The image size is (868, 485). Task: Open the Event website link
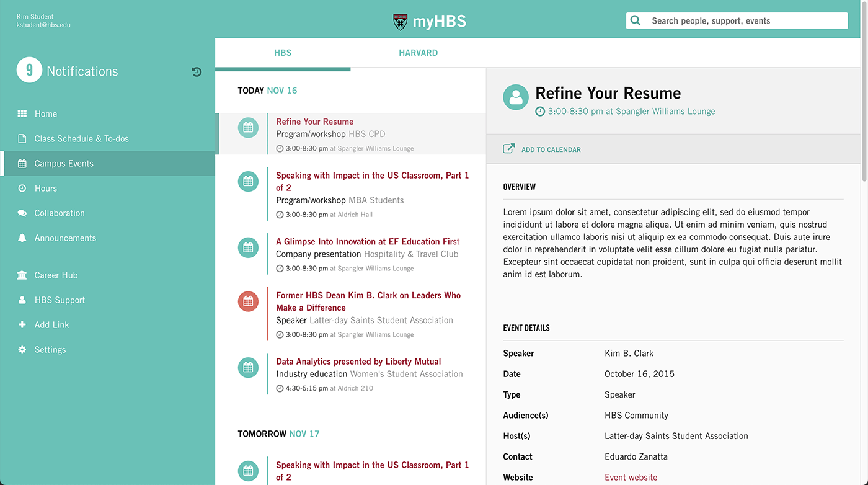pyautogui.click(x=631, y=477)
